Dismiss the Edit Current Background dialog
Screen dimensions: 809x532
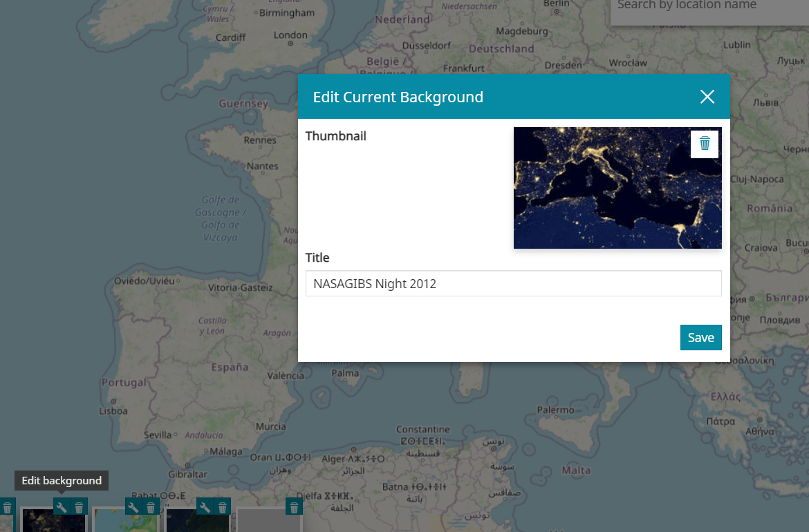coord(707,97)
